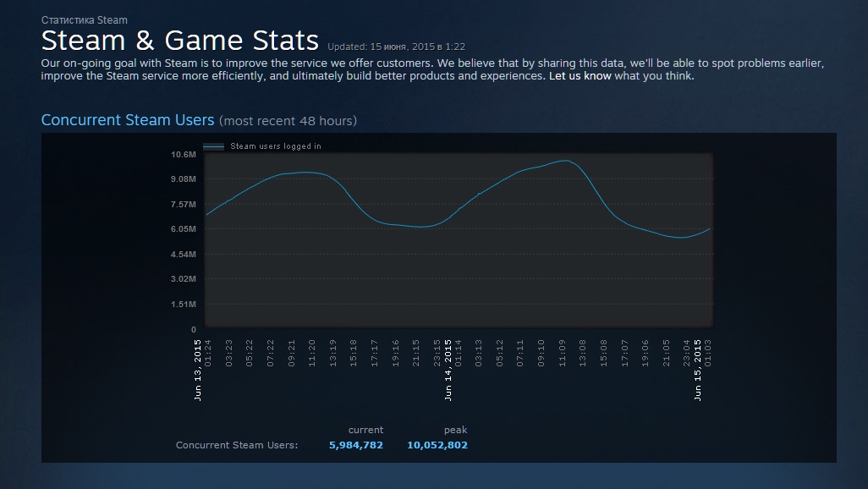Click the "Updated: 15 июня, 2015" timestamp

point(397,47)
